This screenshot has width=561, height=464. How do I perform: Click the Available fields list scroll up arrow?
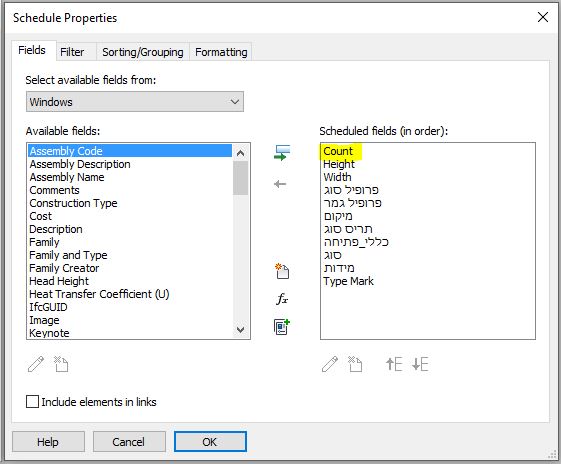240,153
